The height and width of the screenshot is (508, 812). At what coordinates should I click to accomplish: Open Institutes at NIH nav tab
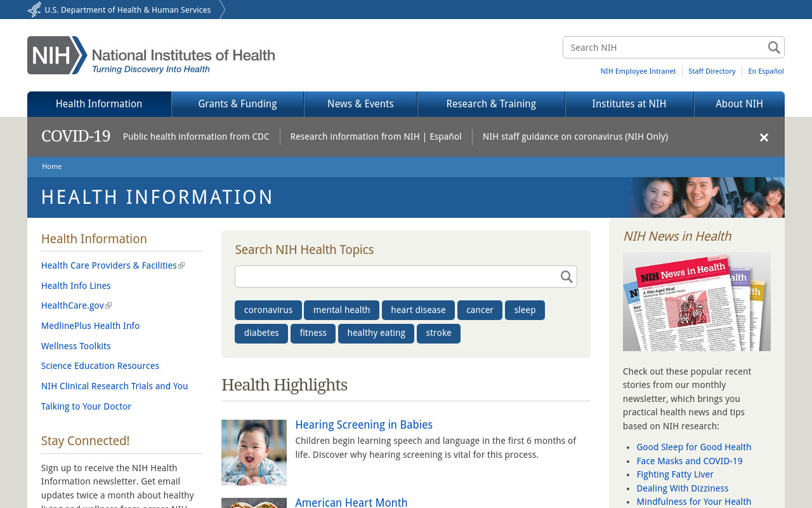[629, 104]
